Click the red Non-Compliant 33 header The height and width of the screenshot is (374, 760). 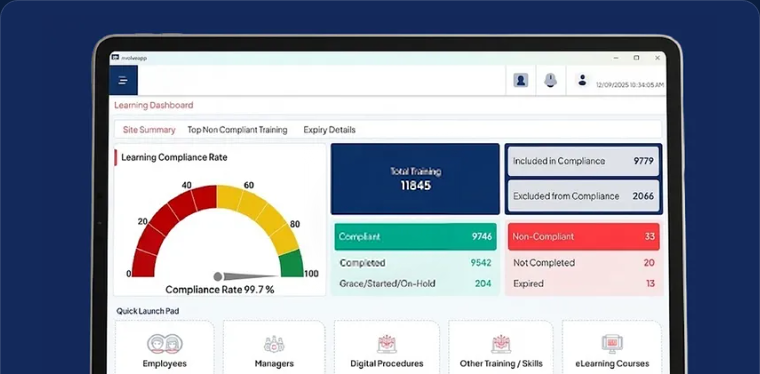[x=584, y=236]
